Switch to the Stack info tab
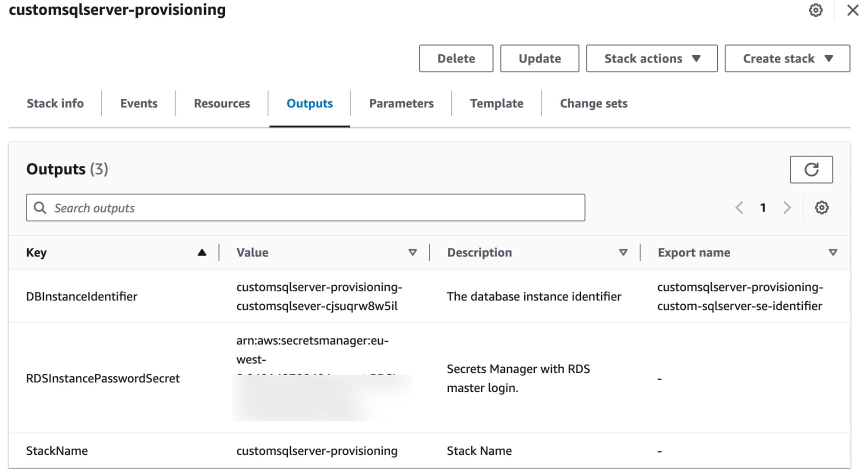 (x=55, y=103)
